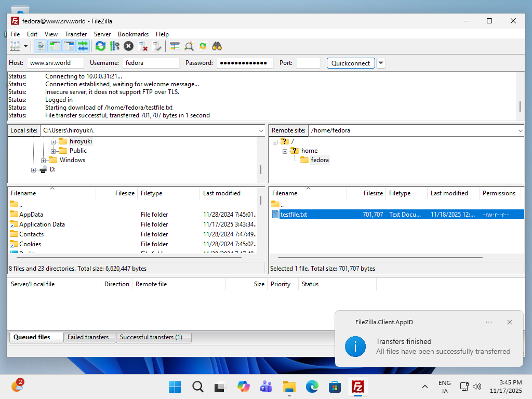Image resolution: width=532 pixels, height=399 pixels.
Task: Toggle synchronized browsing mode
Action: (203, 46)
